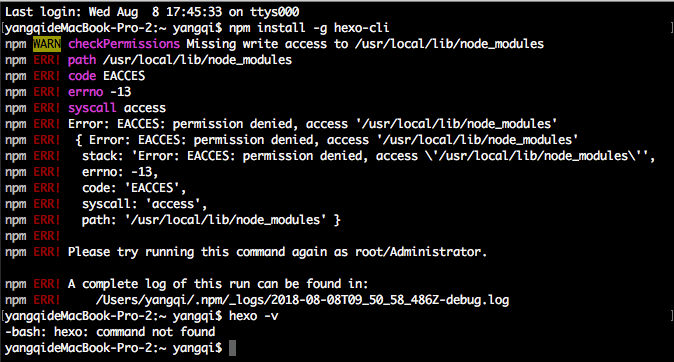Click the first red ERR! label
The image size is (674, 362).
pyautogui.click(x=47, y=60)
